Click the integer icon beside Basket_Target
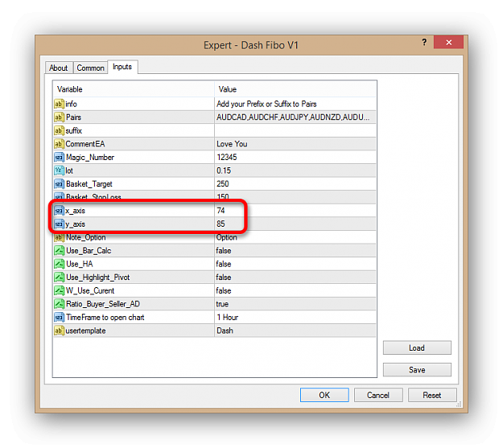This screenshot has height=448, width=503. coord(59,184)
